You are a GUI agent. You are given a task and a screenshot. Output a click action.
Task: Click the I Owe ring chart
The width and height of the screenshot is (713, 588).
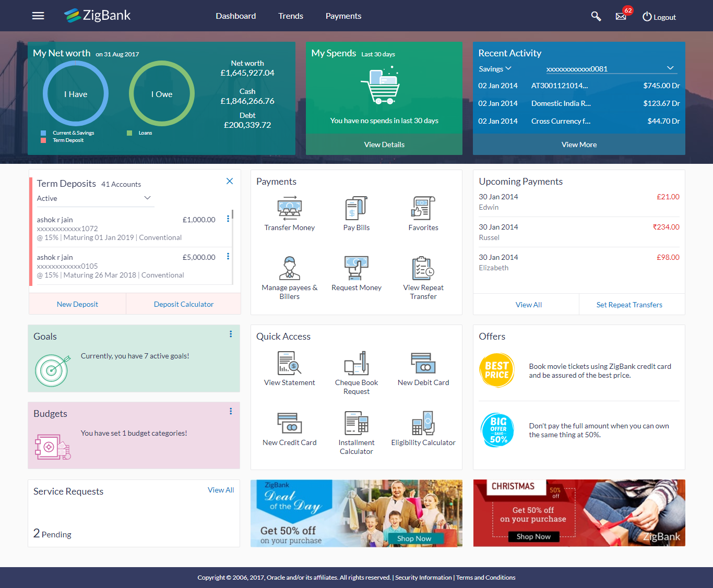click(162, 94)
